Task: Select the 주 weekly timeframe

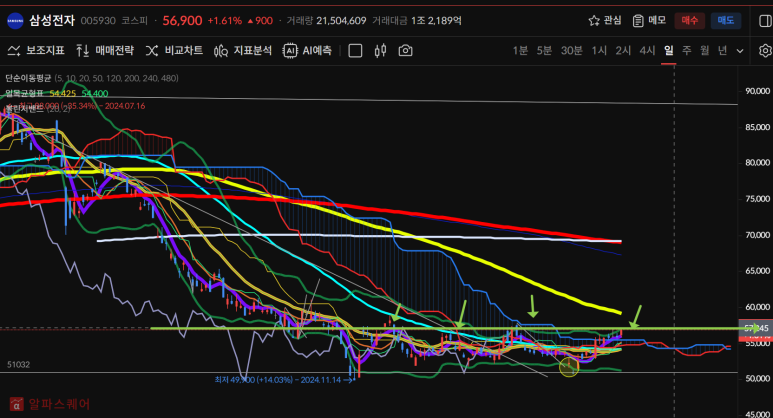Action: click(687, 50)
